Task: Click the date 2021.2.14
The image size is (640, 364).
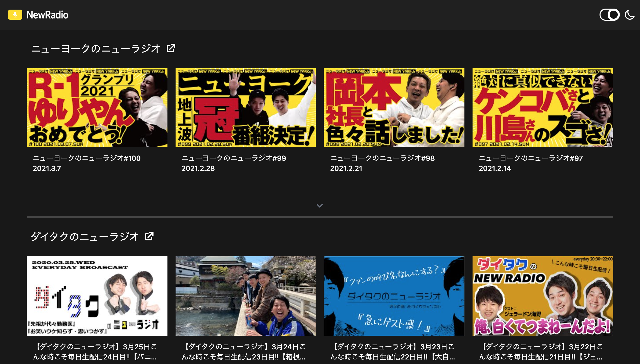Action: (495, 168)
